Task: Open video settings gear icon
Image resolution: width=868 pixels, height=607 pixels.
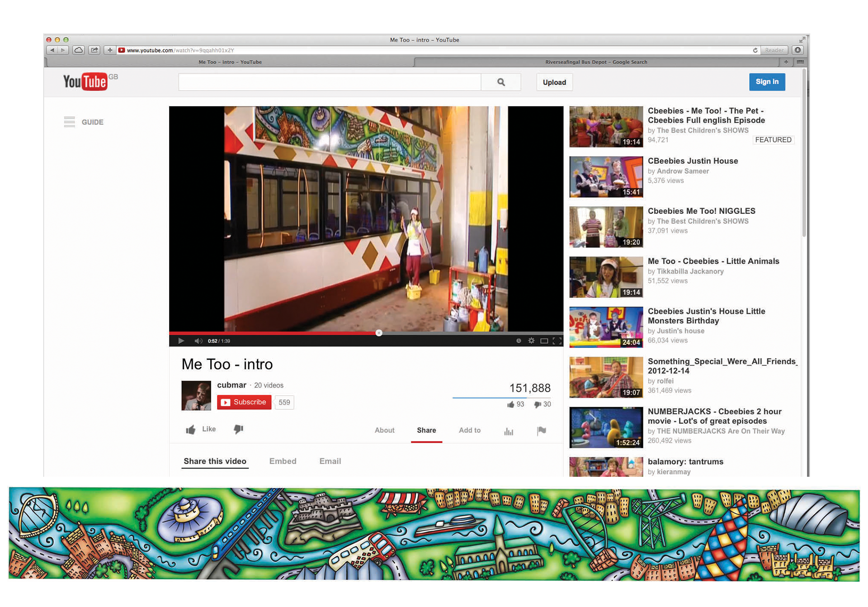Action: [531, 341]
